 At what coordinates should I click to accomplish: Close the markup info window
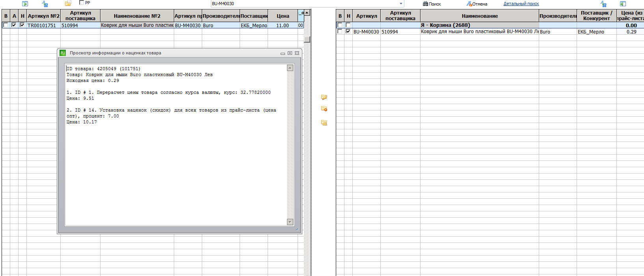point(297,53)
